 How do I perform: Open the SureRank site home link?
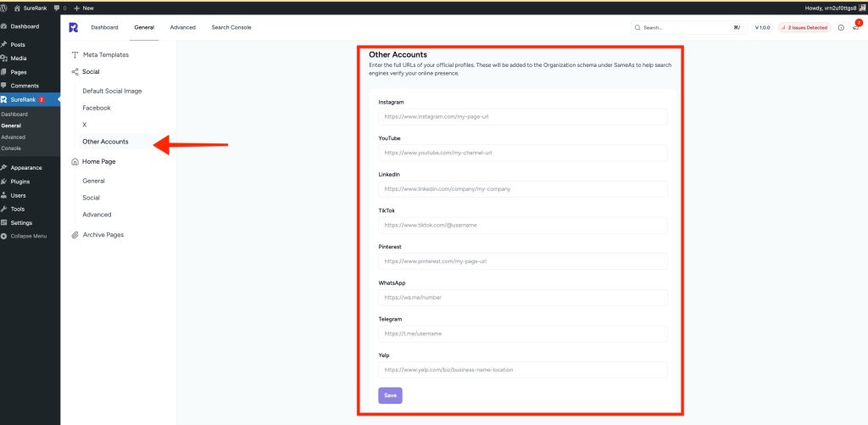click(31, 8)
